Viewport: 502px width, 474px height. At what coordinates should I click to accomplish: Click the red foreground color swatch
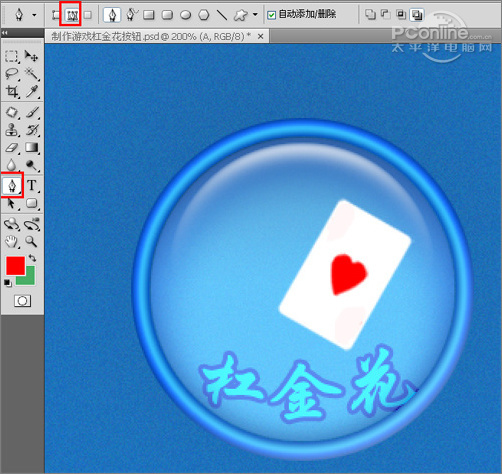pyautogui.click(x=15, y=265)
